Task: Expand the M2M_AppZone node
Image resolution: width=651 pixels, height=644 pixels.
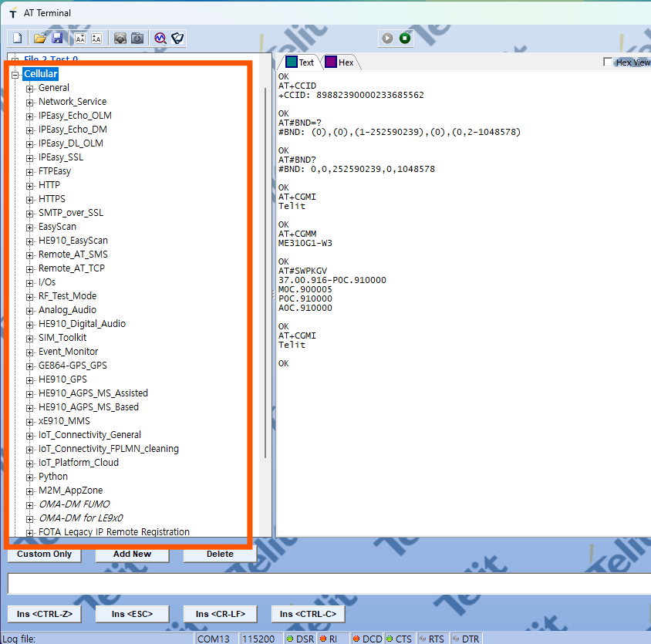Action: coord(29,491)
